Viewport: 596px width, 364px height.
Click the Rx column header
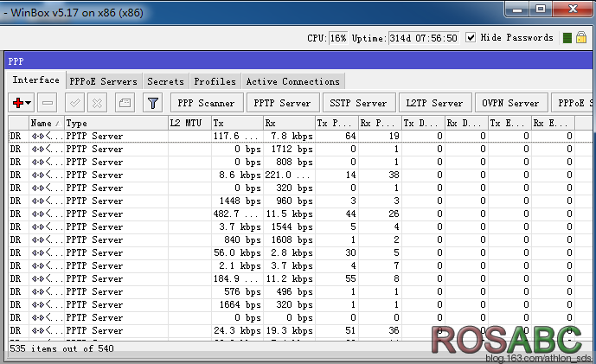(289, 123)
